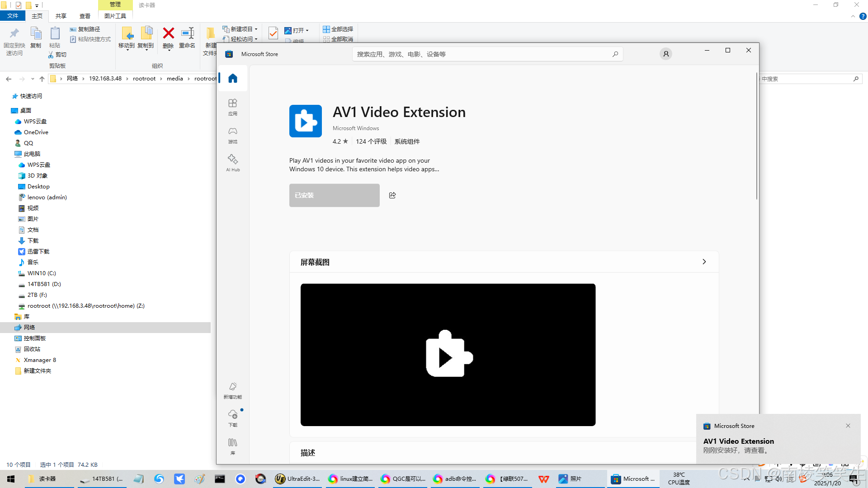Open the 下载 (Downloads) sidebar icon
The height and width of the screenshot is (488, 868).
coord(232,418)
